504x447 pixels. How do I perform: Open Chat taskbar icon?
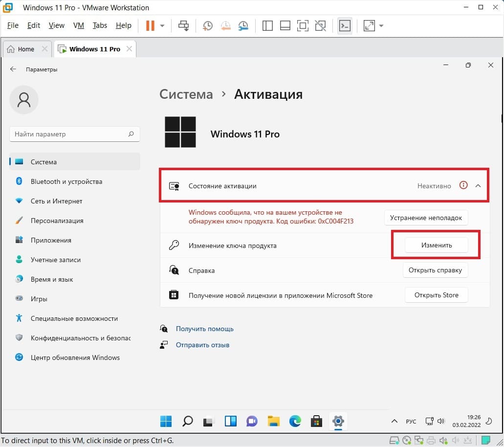click(252, 421)
